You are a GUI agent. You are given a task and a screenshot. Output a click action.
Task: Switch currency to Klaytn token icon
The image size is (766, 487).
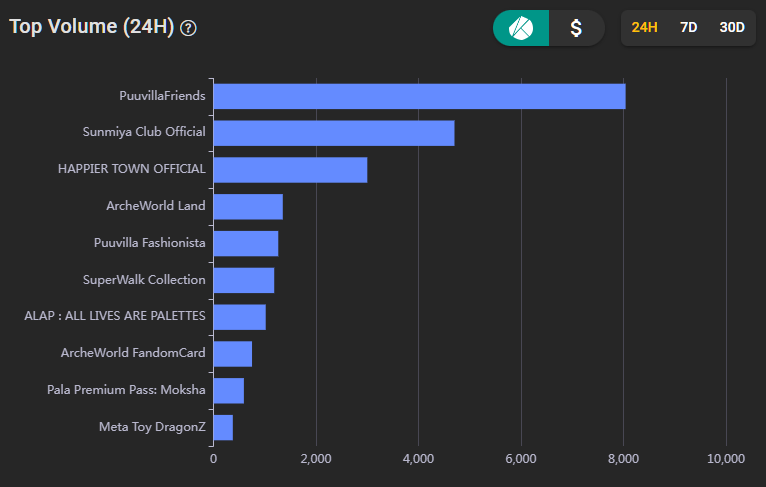point(521,28)
